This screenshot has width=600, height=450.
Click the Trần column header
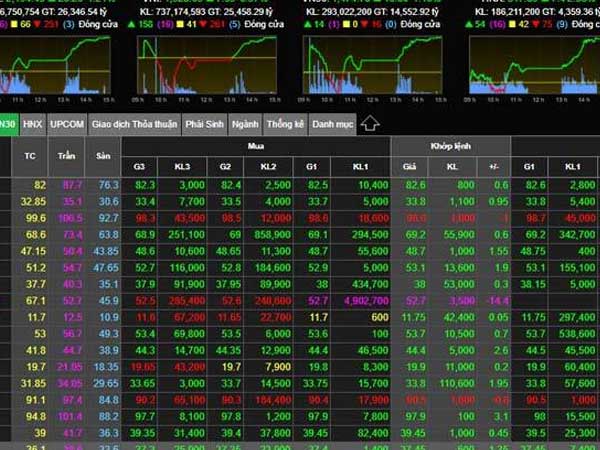tap(69, 157)
